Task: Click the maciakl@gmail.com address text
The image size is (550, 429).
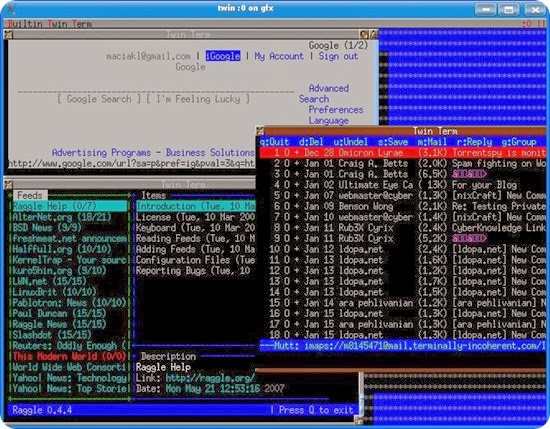Action: pos(148,56)
